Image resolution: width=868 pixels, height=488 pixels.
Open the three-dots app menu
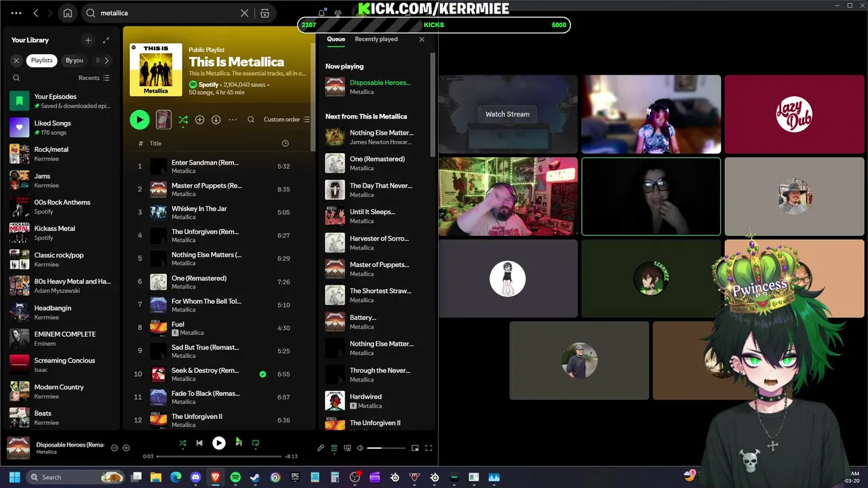[x=16, y=13]
